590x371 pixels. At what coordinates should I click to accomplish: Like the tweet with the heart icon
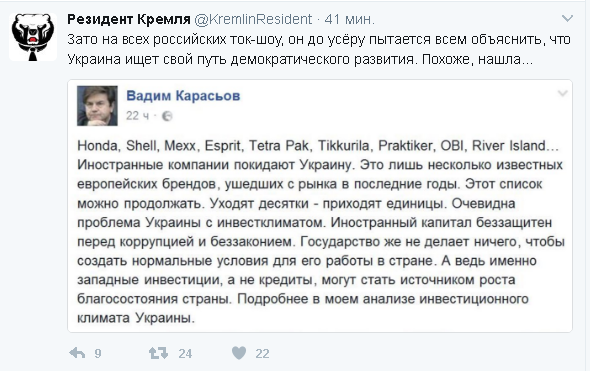(x=239, y=353)
